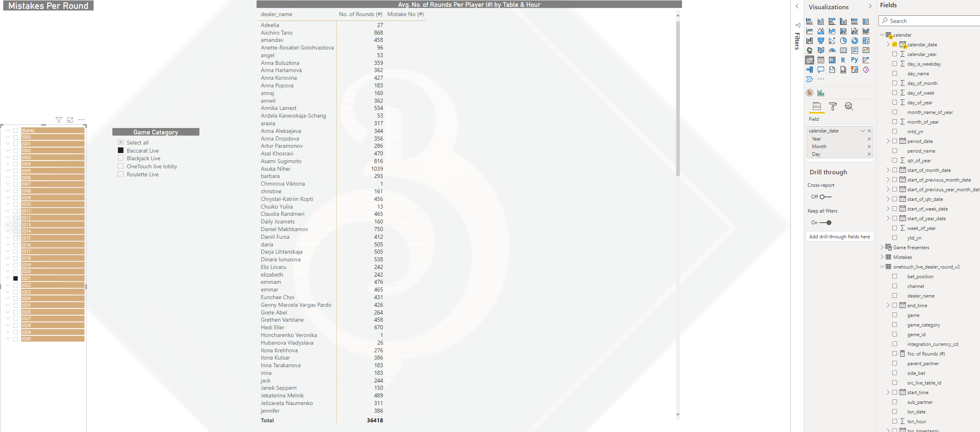Click the Fields search box
Screen dimensions: 980x432
930,21
